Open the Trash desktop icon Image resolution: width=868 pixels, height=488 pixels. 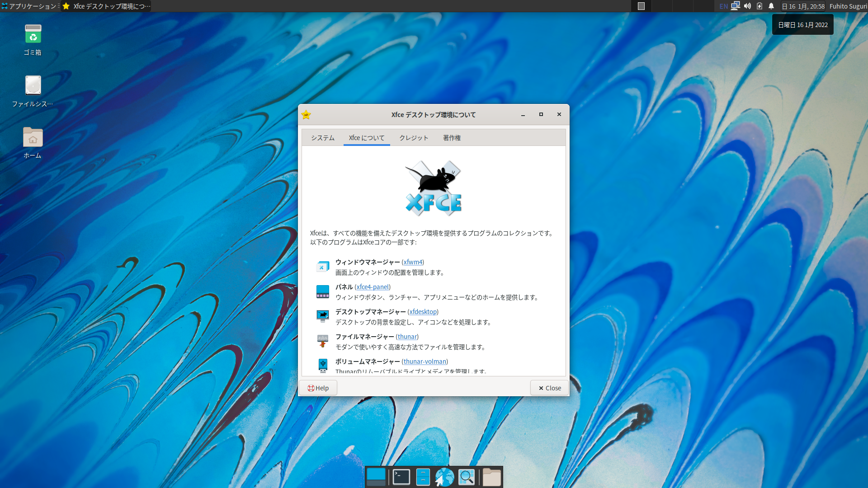pyautogui.click(x=33, y=35)
